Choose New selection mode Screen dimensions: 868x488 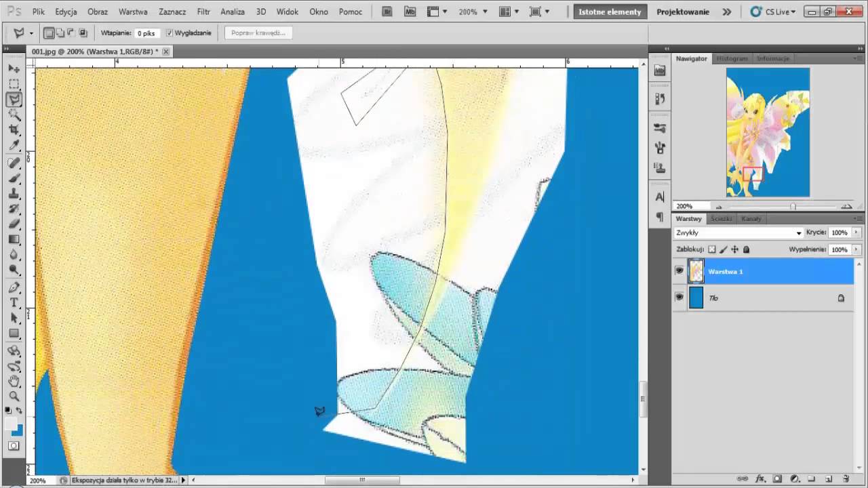tap(49, 33)
